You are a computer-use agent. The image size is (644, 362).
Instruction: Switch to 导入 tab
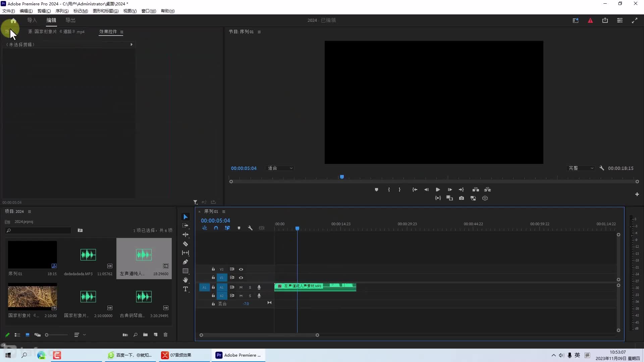coord(32,20)
